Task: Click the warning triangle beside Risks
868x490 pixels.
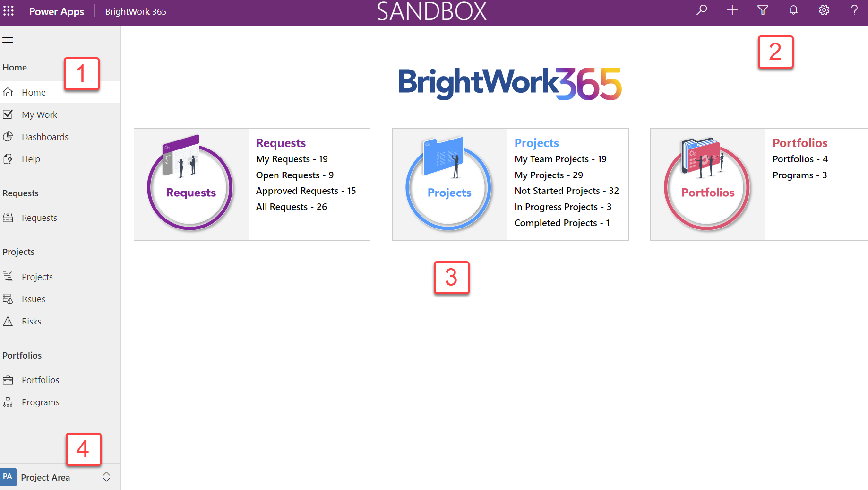Action: pos(8,321)
